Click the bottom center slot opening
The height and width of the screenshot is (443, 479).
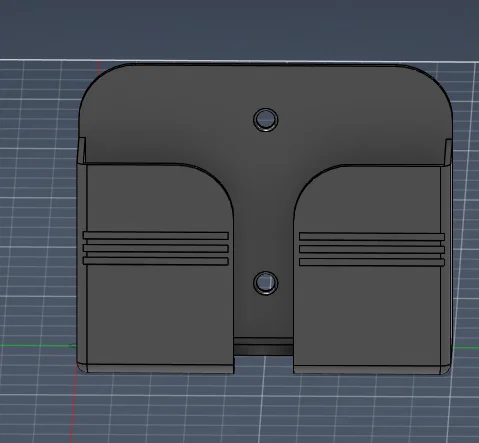(x=263, y=347)
